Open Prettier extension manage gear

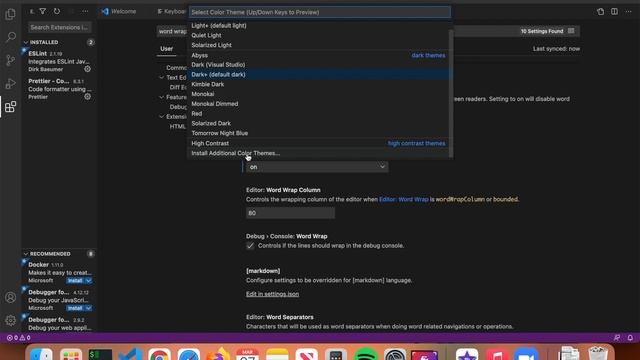[x=87, y=97]
